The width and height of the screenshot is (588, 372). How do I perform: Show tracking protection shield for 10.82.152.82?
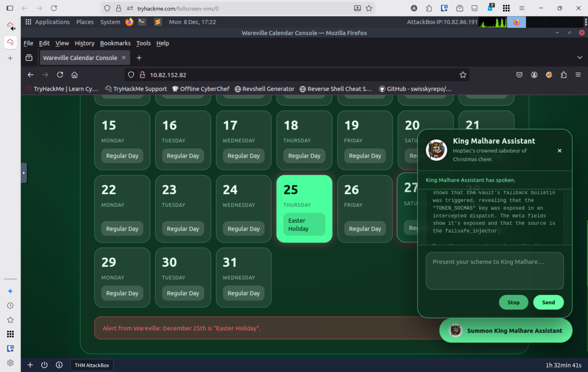point(131,75)
